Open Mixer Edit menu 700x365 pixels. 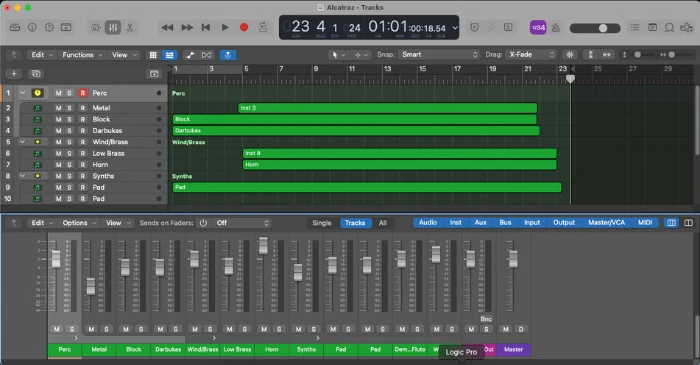(42, 223)
